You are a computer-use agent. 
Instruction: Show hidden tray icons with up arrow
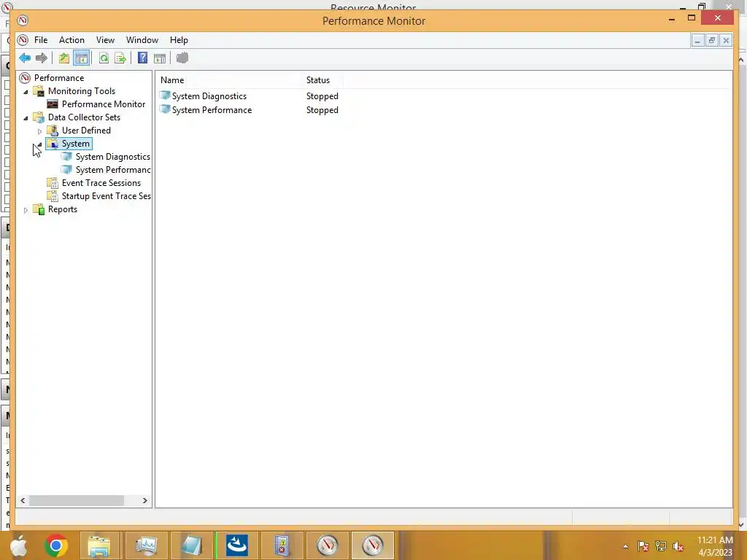tap(625, 546)
